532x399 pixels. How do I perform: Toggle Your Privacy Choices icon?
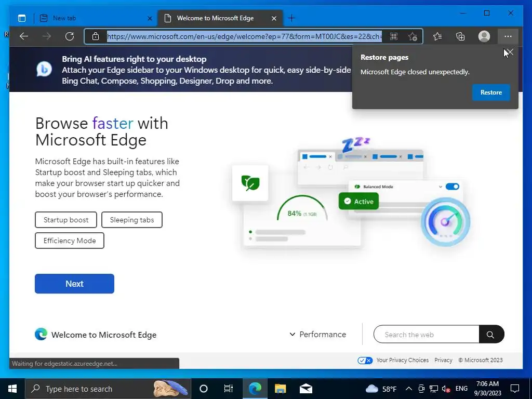click(365, 361)
